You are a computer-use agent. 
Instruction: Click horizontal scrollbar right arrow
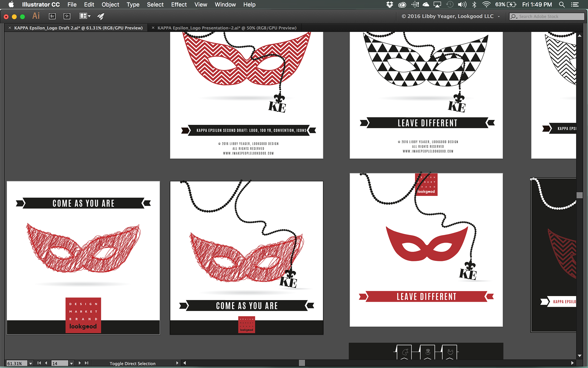572,363
